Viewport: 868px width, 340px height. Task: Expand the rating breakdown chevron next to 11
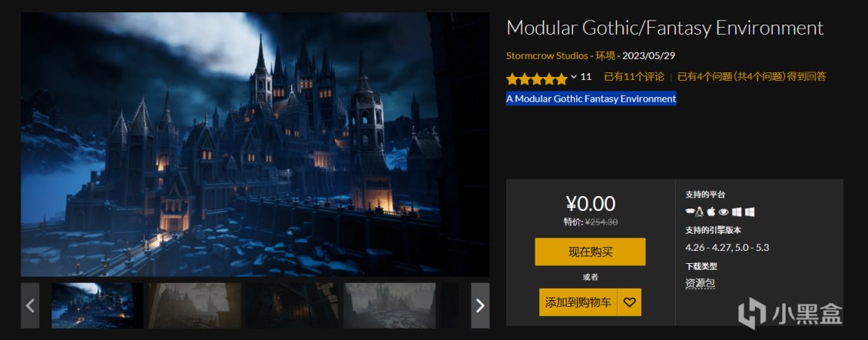[x=574, y=77]
